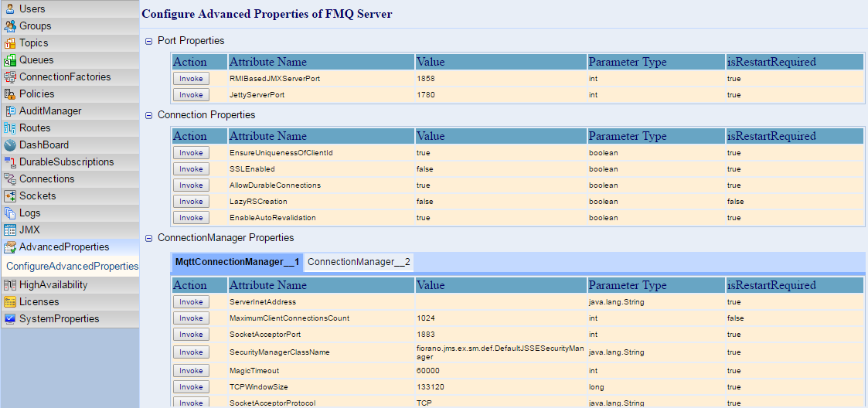868x408 pixels.
Task: Click the value 60000 cell
Action: coord(501,370)
